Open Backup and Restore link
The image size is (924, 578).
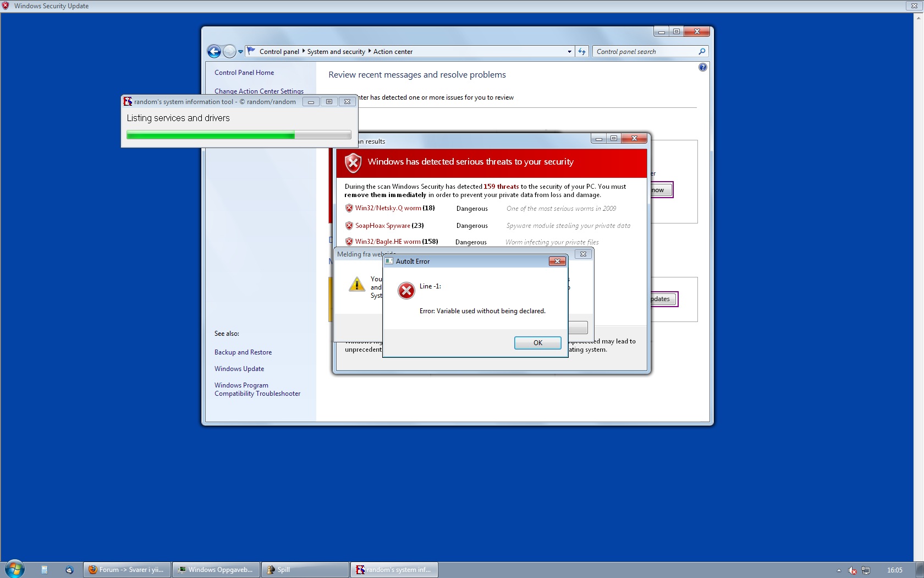click(243, 352)
